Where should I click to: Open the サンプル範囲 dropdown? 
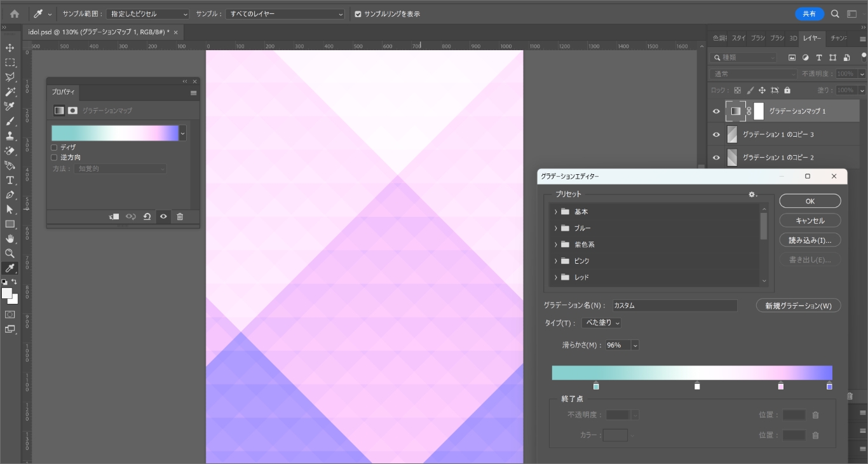coord(148,14)
